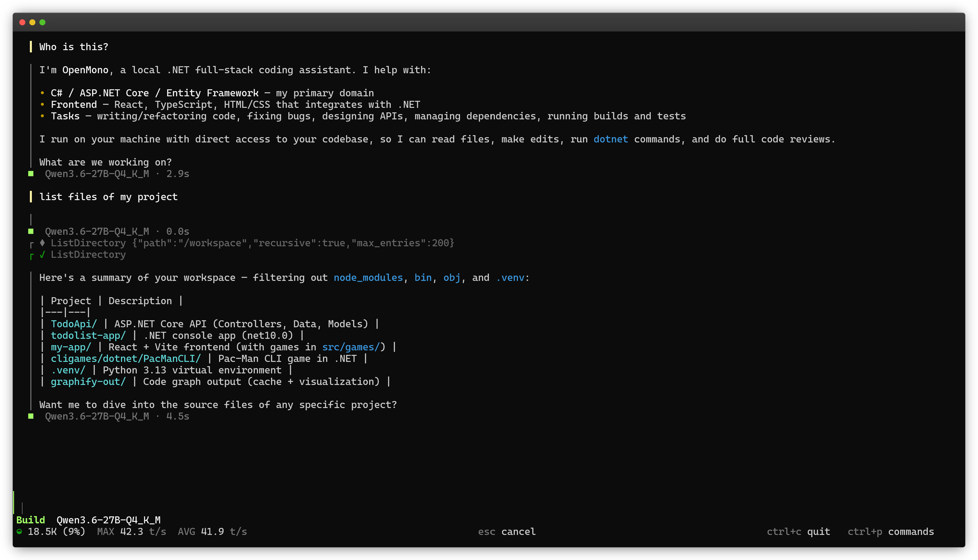
Task: Click the 'obj' highlighted name
Action: (x=452, y=278)
